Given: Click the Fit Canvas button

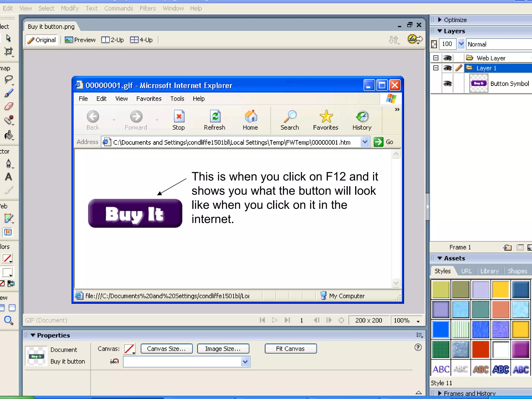Looking at the screenshot, I should point(291,349).
